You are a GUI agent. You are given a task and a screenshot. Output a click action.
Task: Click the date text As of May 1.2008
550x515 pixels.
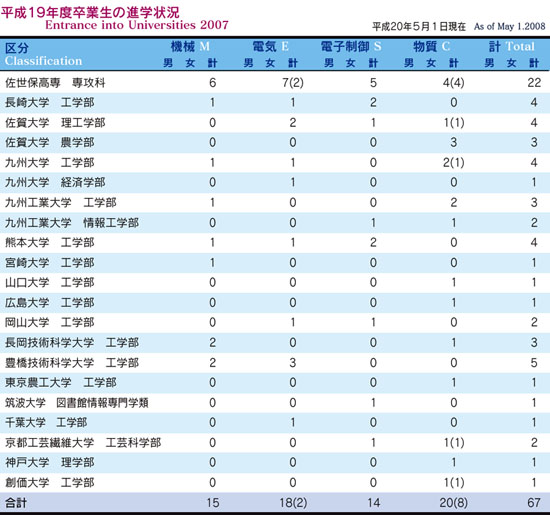coord(509,26)
